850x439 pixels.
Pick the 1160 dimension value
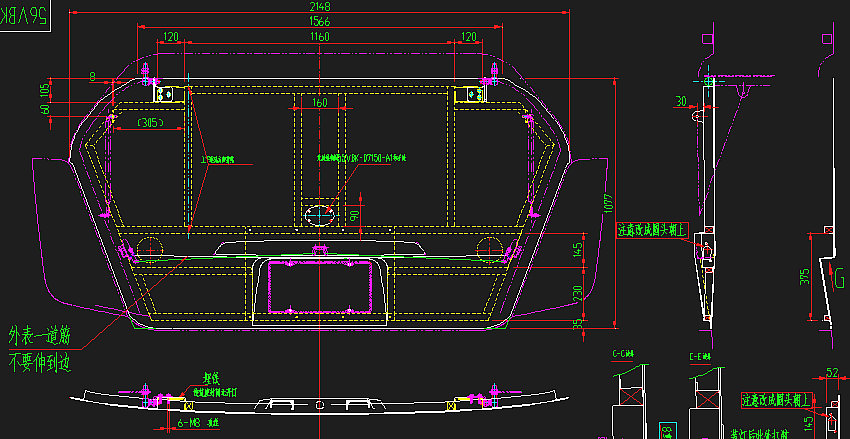click(x=319, y=37)
